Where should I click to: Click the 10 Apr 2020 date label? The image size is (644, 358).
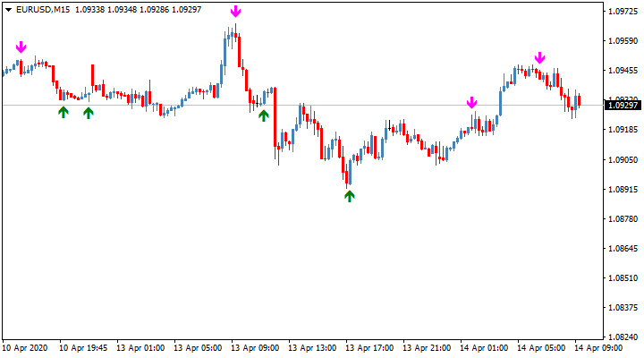click(25, 348)
